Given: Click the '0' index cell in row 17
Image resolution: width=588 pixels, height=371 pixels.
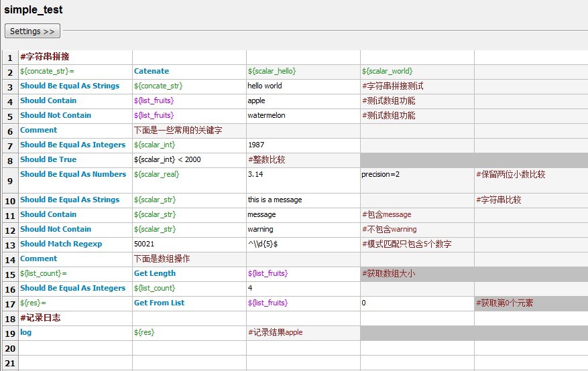Looking at the screenshot, I should 418,303.
